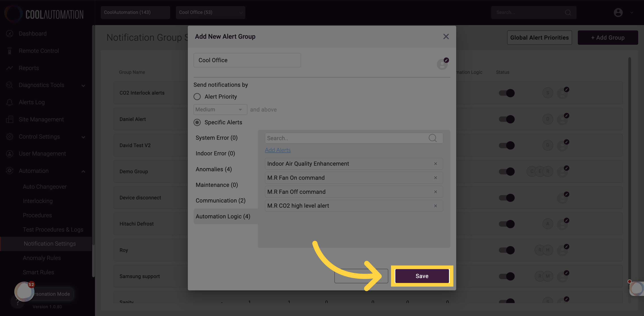
Task: Open Notification Settings in the sidebar menu
Action: pyautogui.click(x=50, y=244)
